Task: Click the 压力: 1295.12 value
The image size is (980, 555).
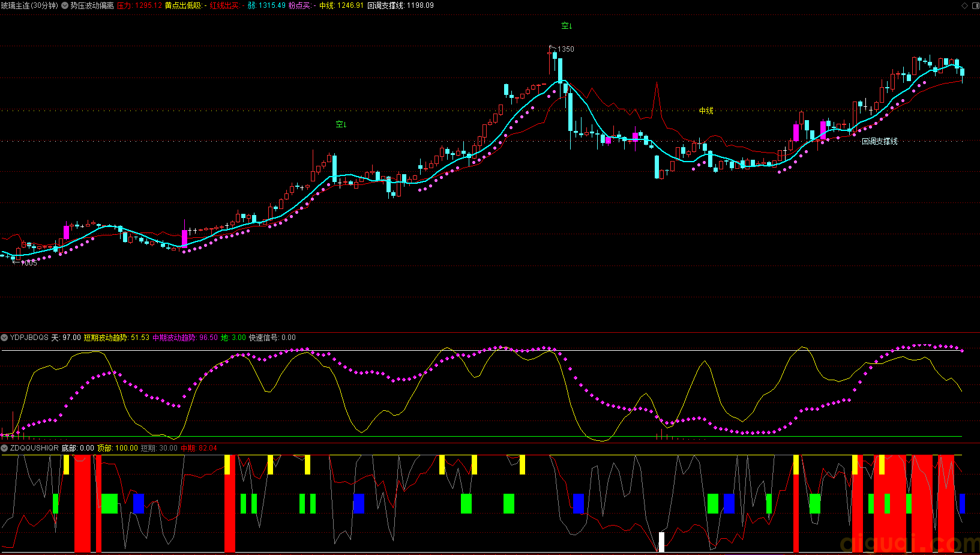Action: 139,5
